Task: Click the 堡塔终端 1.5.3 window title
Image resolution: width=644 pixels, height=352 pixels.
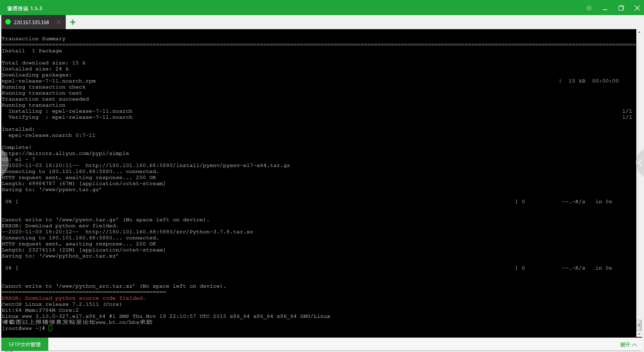Action: point(24,8)
